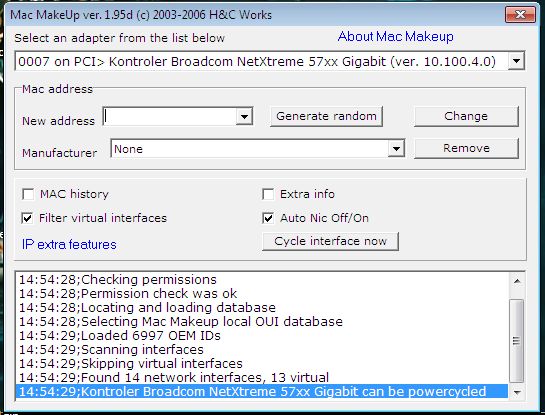
Task: Disable Auto Nic Off/On checkbox
Action: 268,218
